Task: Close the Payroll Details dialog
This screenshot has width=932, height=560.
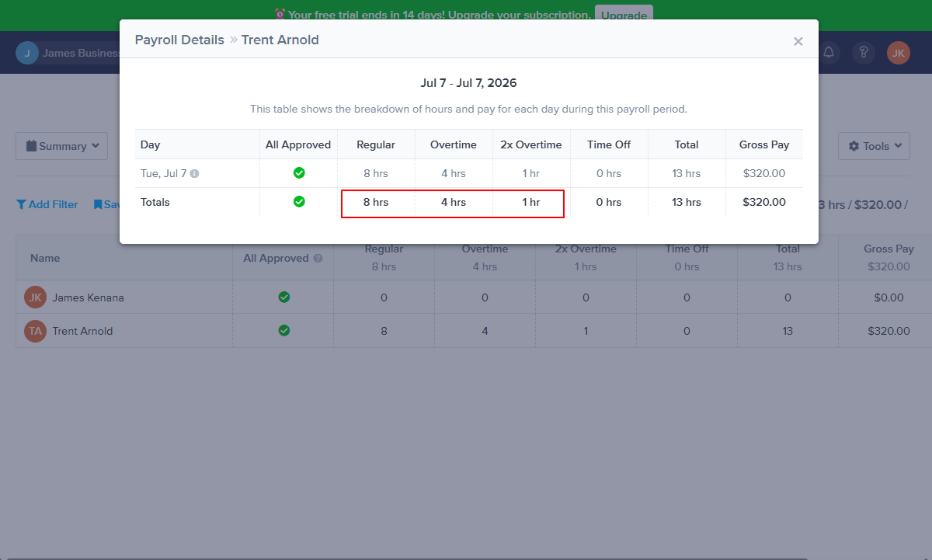Action: [798, 41]
